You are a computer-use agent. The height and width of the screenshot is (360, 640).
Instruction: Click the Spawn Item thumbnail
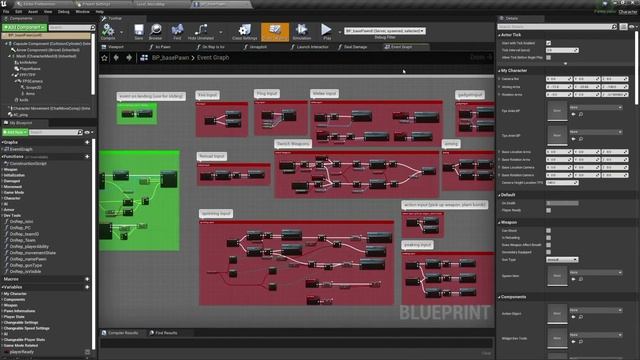557,276
